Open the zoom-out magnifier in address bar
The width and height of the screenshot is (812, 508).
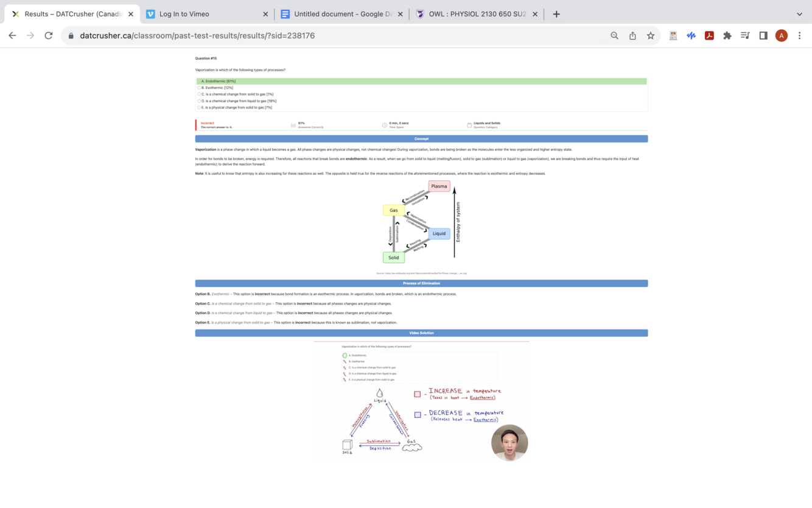[x=615, y=35]
